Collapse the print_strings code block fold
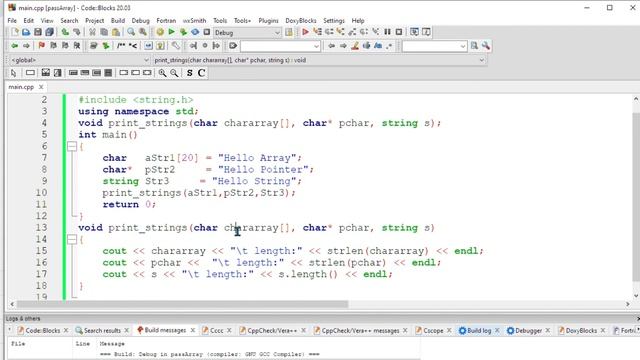Image resolution: width=640 pixels, height=360 pixels. point(72,239)
